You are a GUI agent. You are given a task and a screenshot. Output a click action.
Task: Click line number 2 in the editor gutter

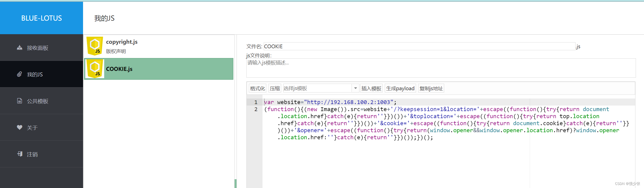(256, 109)
